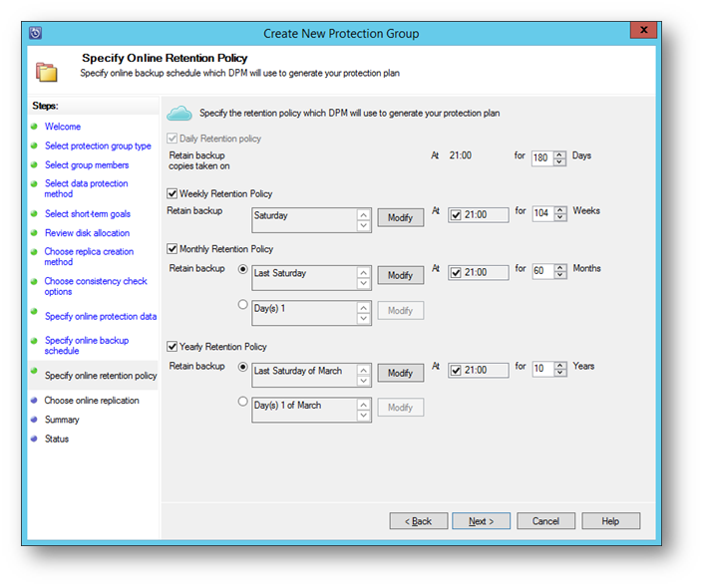Select the Last Saturday of March radio button
Viewport: 704px width, 588px height.
(243, 367)
